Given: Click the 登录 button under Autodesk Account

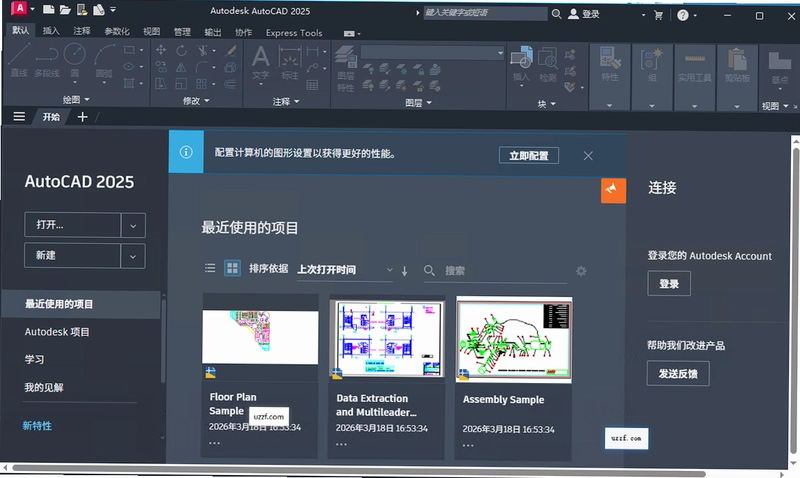Looking at the screenshot, I should 669,284.
